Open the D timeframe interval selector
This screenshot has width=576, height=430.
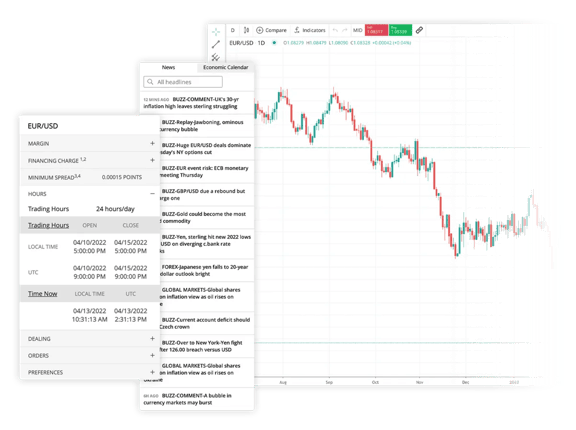point(233,30)
